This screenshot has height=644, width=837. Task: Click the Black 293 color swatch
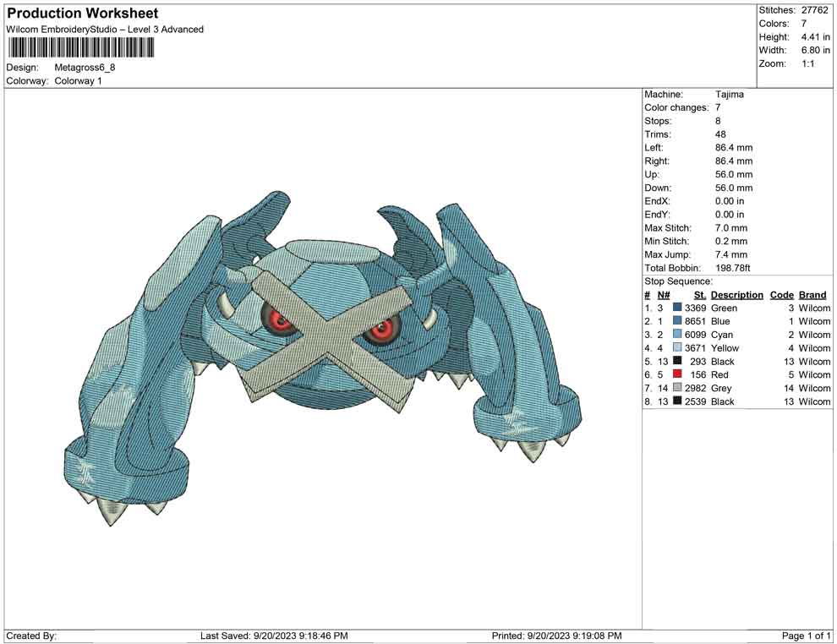pyautogui.click(x=677, y=361)
